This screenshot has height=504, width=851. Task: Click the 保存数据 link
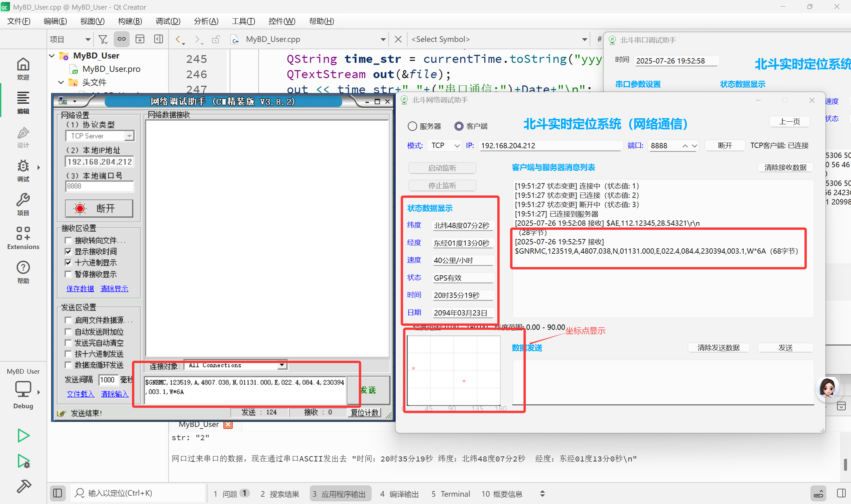[x=80, y=289]
